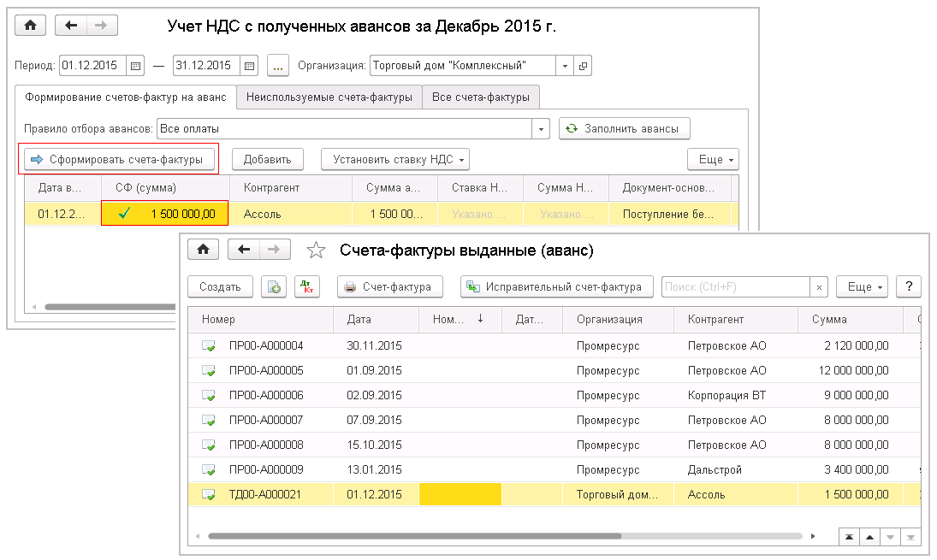The width and height of the screenshot is (937, 560).
Task: Expand the Правило отбора авансов dropdown
Action: point(541,129)
